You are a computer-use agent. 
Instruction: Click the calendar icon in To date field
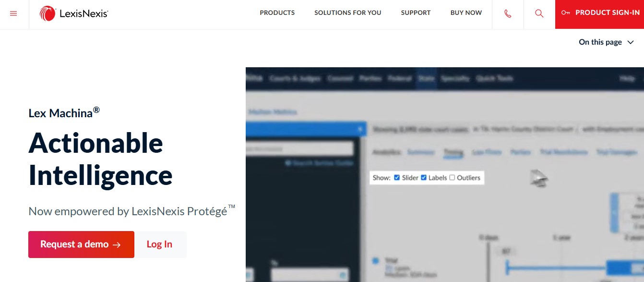343,275
